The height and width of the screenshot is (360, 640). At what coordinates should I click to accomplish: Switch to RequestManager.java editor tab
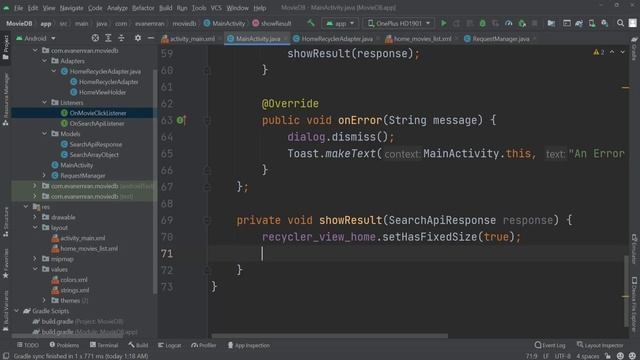coord(499,39)
